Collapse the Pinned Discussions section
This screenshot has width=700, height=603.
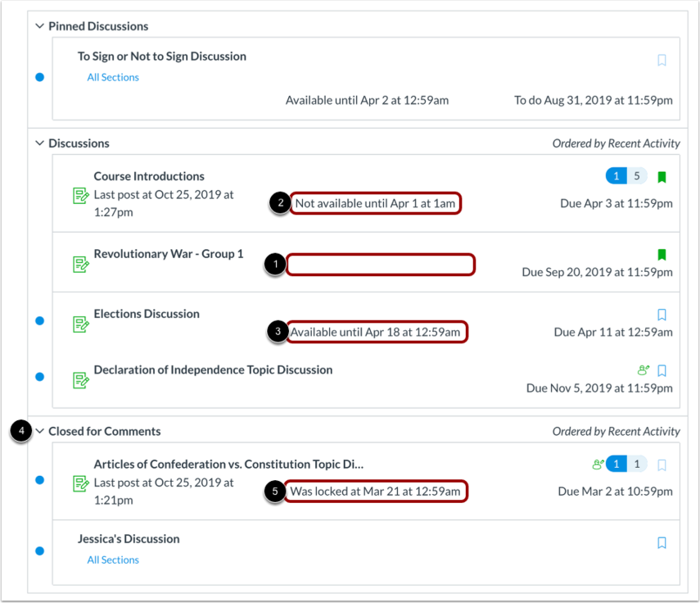point(40,26)
